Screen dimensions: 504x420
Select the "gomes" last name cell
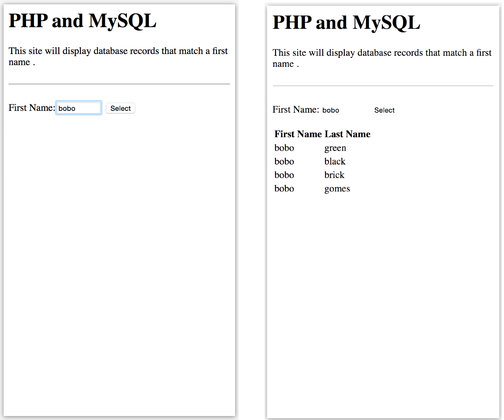(x=337, y=188)
